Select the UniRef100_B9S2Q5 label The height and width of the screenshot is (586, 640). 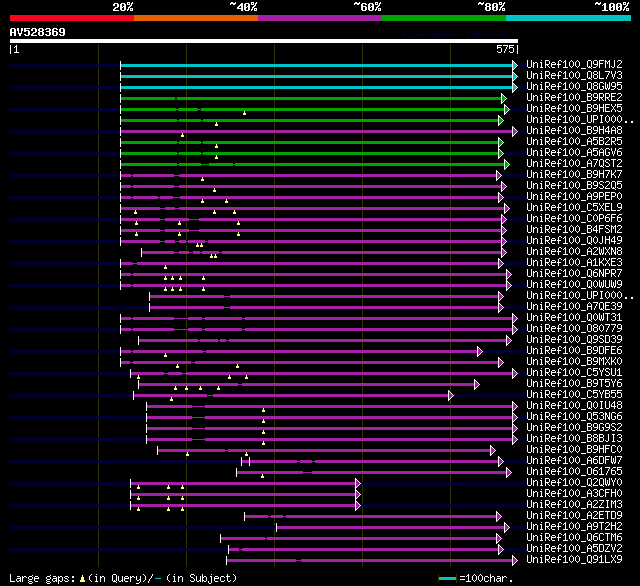point(574,185)
